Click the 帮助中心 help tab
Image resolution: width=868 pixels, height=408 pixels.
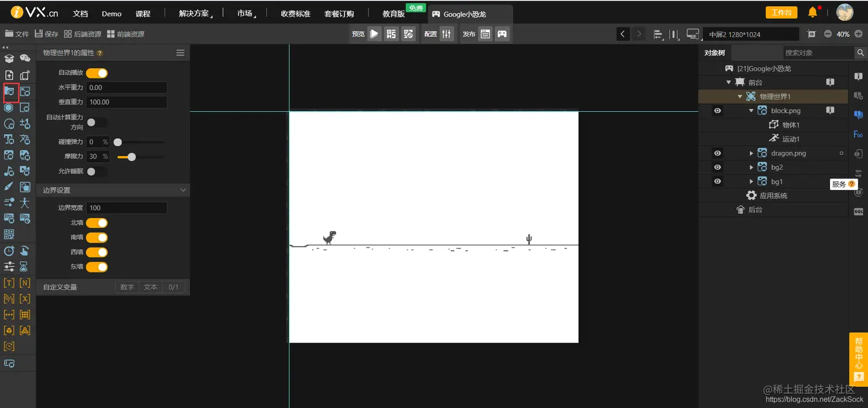pyautogui.click(x=858, y=359)
